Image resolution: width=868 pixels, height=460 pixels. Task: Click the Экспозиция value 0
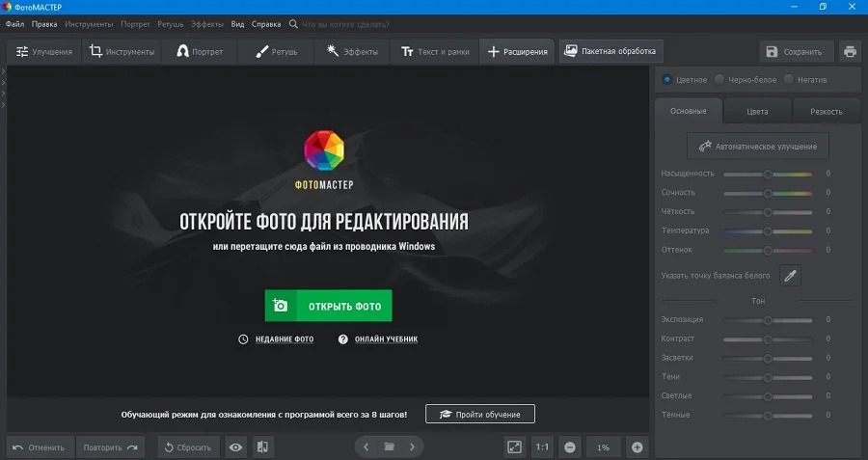pyautogui.click(x=828, y=319)
